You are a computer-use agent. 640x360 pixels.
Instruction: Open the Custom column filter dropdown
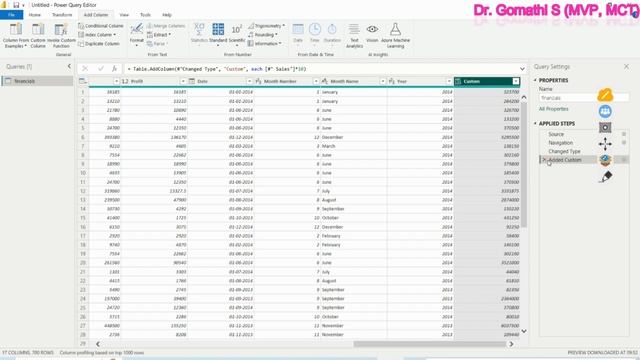point(516,81)
